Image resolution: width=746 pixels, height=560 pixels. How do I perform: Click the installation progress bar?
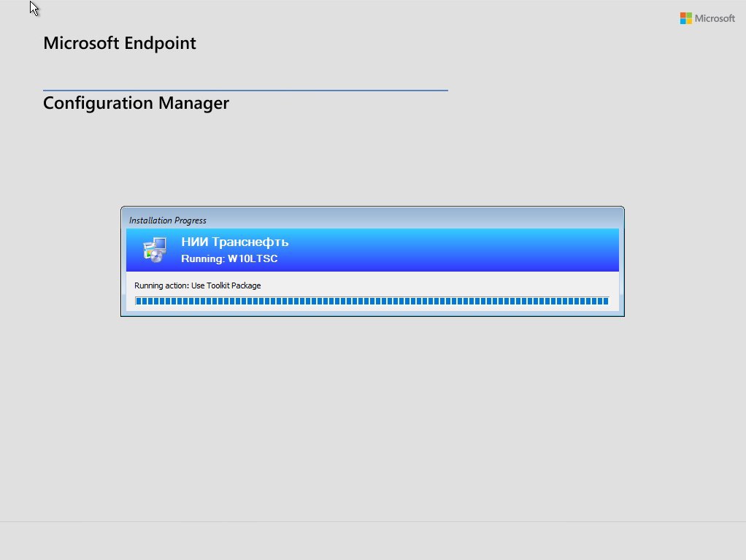372,301
